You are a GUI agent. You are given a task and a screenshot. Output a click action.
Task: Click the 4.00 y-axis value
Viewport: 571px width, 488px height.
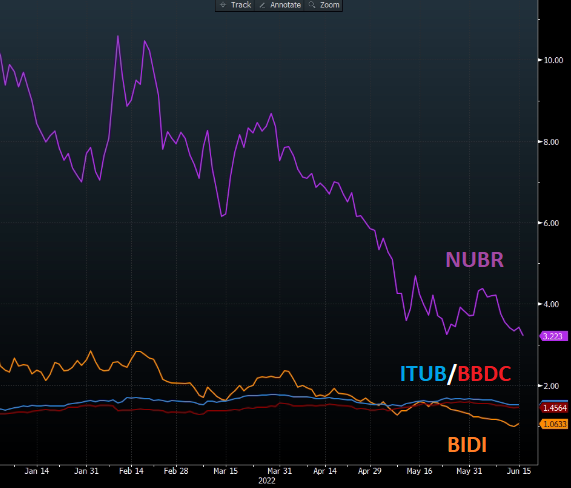(551, 304)
